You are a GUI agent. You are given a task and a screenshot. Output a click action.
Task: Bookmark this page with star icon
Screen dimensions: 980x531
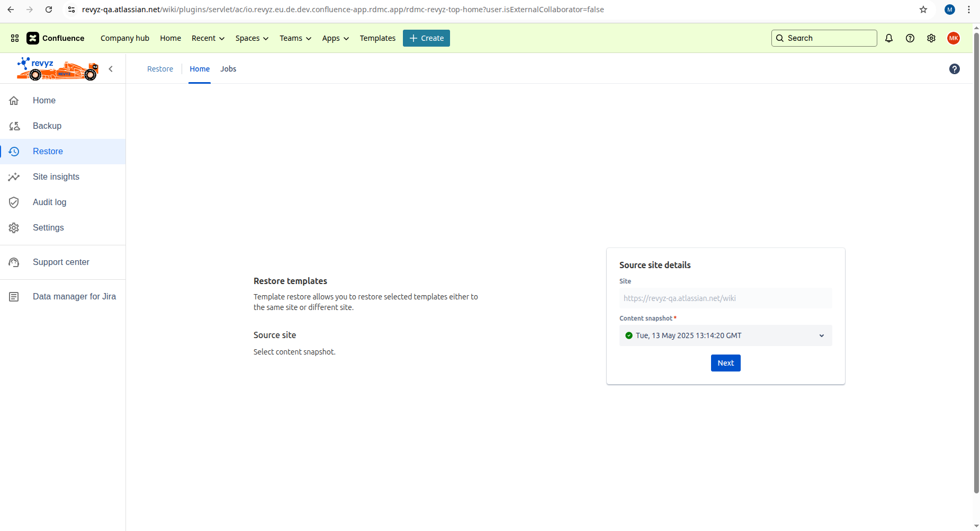pyautogui.click(x=923, y=10)
